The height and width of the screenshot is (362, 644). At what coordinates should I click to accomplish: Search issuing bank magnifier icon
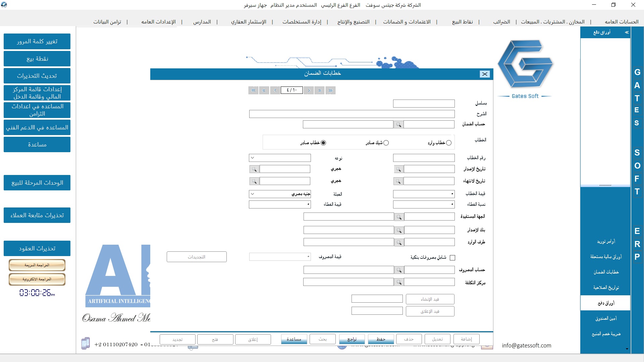pos(399,230)
